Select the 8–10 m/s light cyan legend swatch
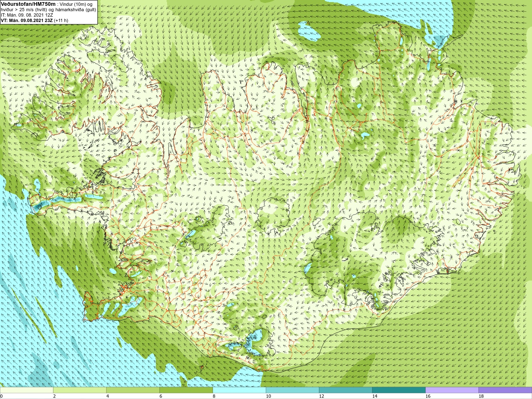This screenshot has width=532, height=399. pyautogui.click(x=239, y=390)
